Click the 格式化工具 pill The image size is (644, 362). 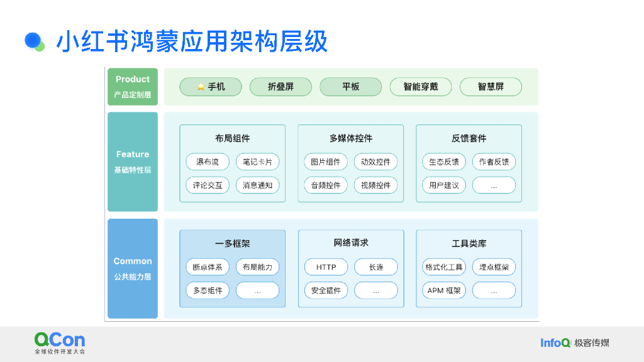coord(444,266)
